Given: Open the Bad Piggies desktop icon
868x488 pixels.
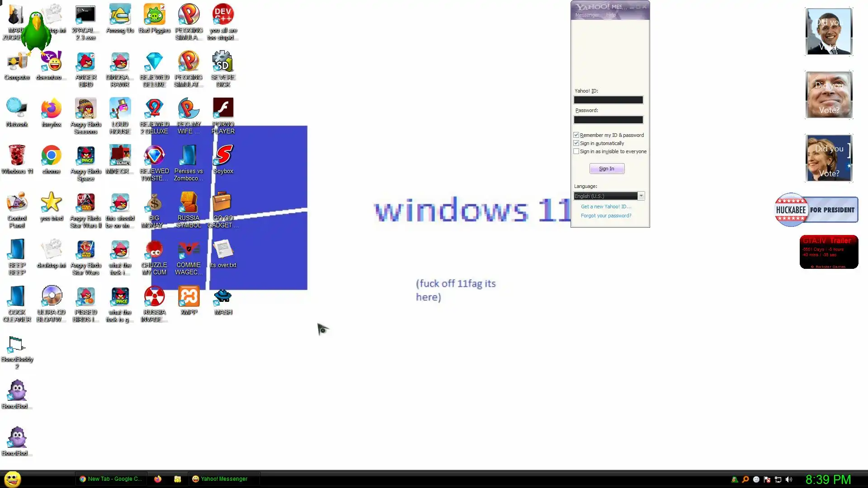Looking at the screenshot, I should (x=154, y=16).
